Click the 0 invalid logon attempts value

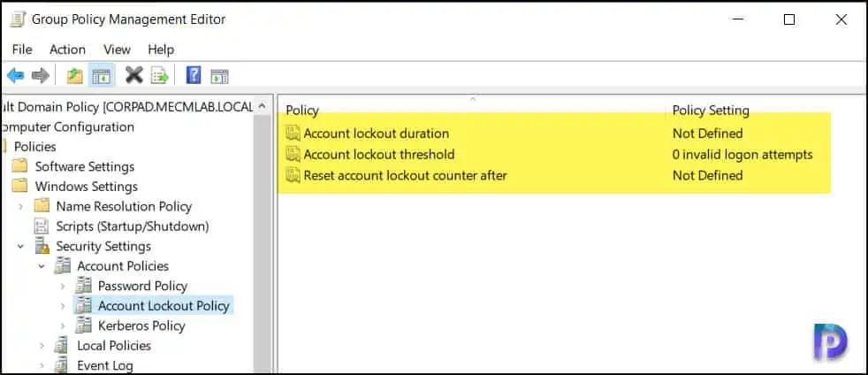[742, 155]
